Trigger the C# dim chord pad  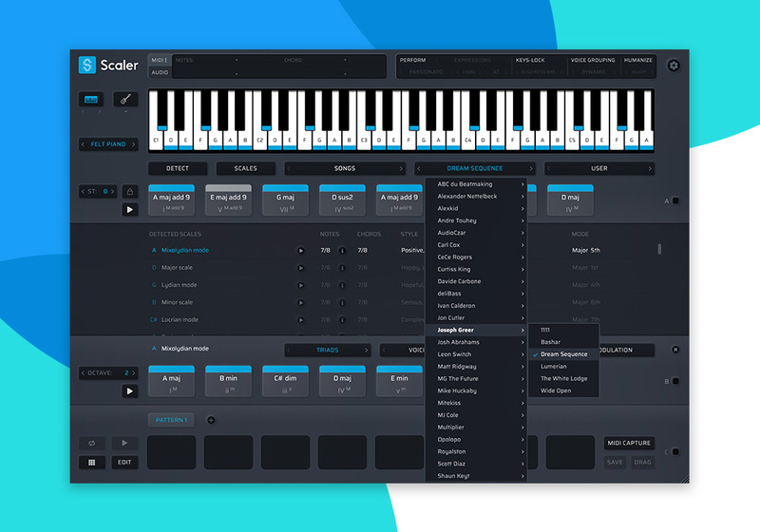click(x=286, y=381)
